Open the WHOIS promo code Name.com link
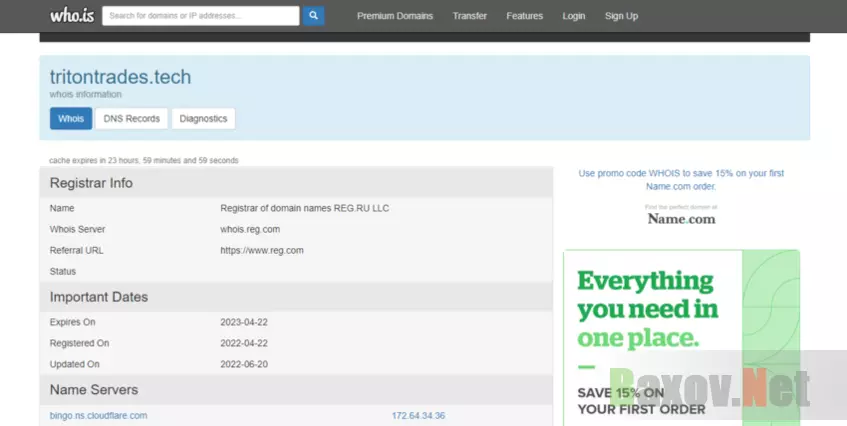Viewport: 847px width, 426px height. point(681,180)
